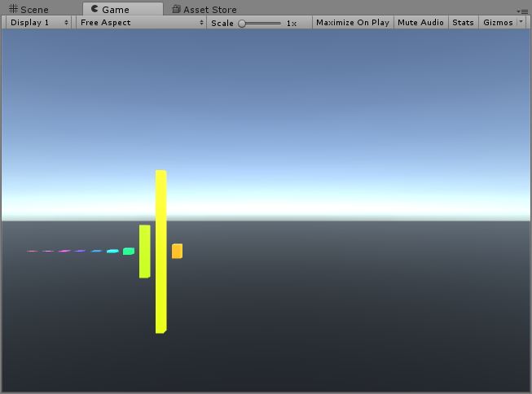Screen dimensions: 532x394
Task: Toggle Maximize On Play
Action: pos(353,23)
